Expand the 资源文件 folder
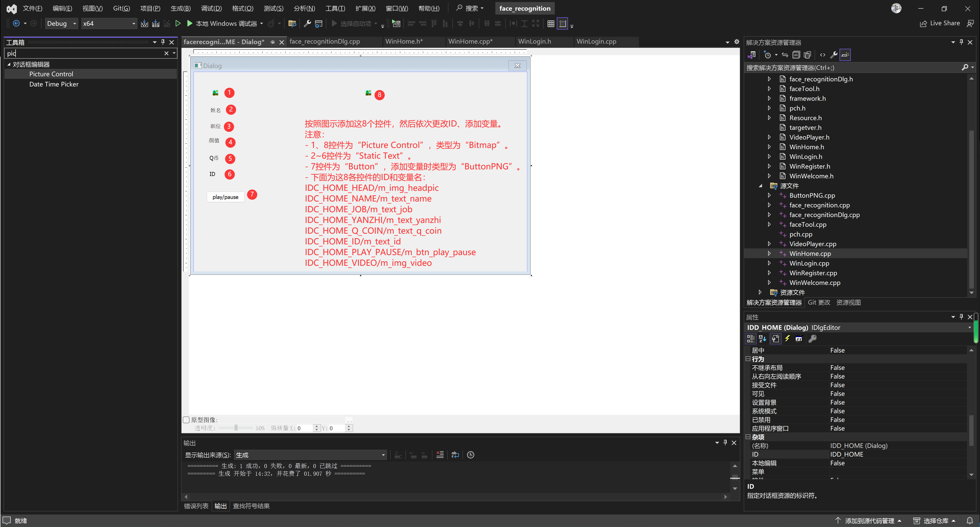Viewport: 980px width, 527px height. point(760,292)
